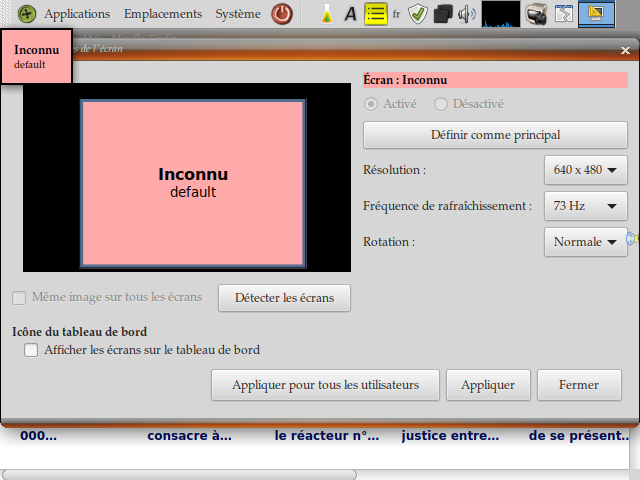Click the Détecter les écrans button
This screenshot has height=480, width=640.
click(x=285, y=297)
